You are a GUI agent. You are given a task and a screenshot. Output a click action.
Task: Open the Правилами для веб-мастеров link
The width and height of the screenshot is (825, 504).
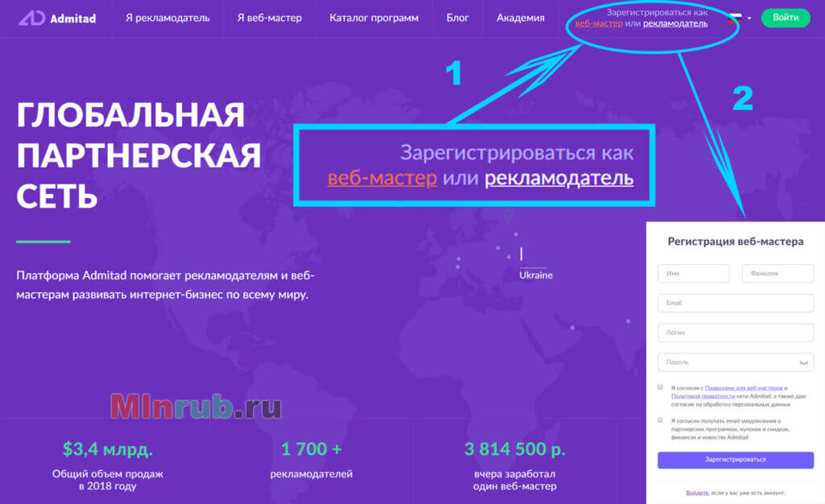[x=744, y=388]
